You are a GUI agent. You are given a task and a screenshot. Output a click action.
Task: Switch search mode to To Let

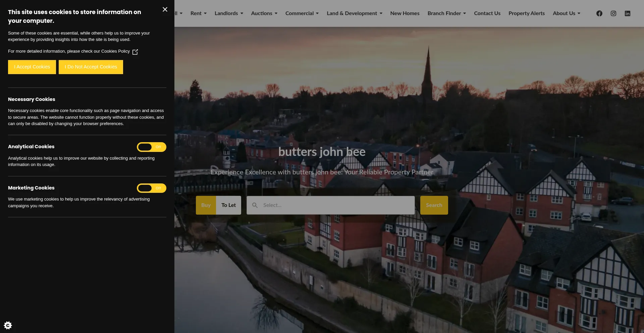pyautogui.click(x=228, y=205)
